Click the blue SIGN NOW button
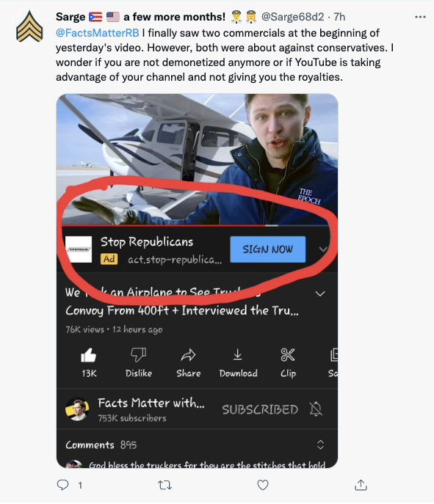The width and height of the screenshot is (434, 504). pyautogui.click(x=268, y=249)
